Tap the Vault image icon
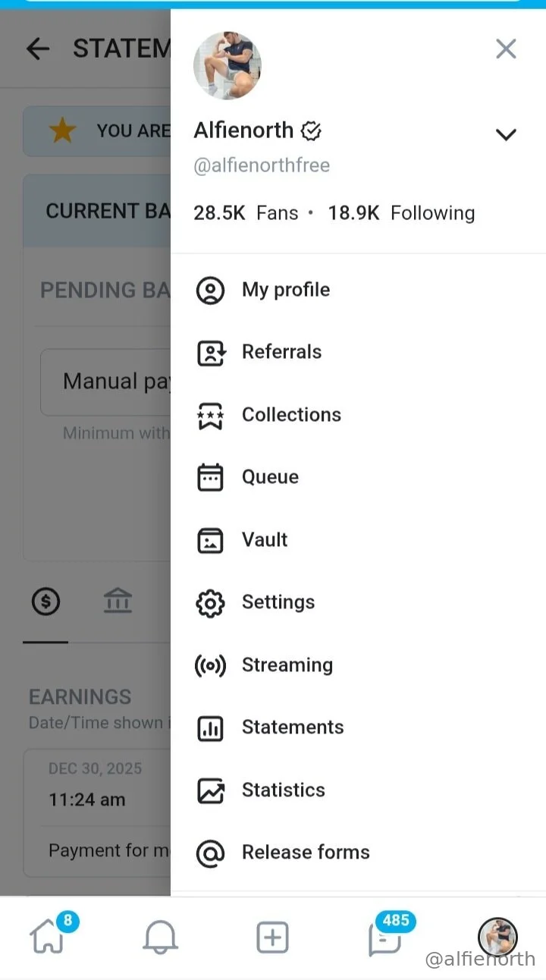 coord(210,540)
